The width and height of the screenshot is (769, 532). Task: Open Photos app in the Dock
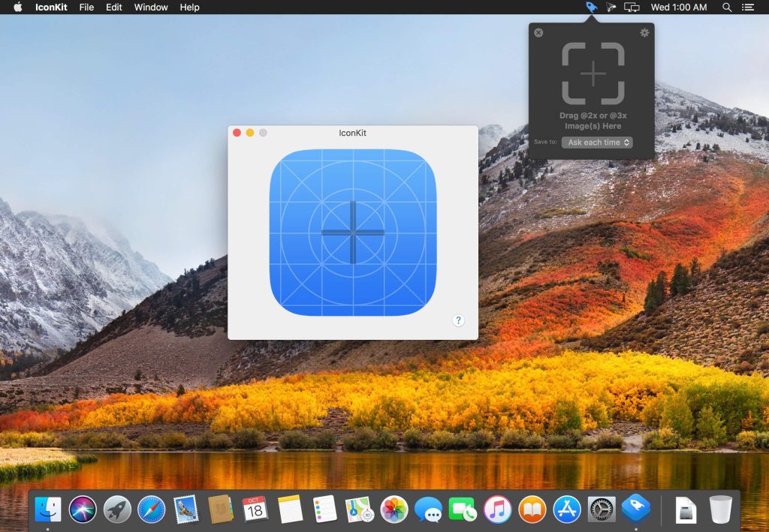394,509
